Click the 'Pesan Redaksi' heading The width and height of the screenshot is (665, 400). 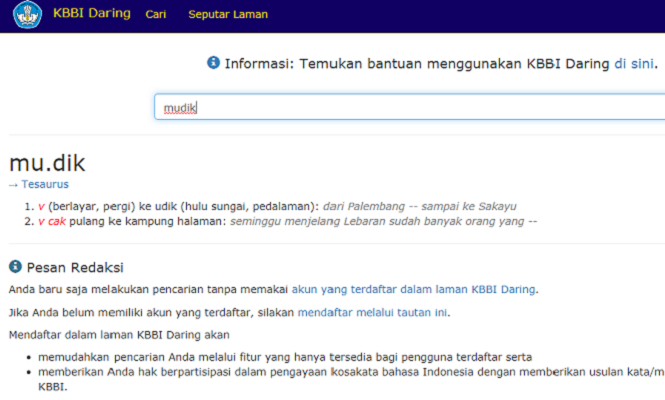pyautogui.click(x=75, y=268)
